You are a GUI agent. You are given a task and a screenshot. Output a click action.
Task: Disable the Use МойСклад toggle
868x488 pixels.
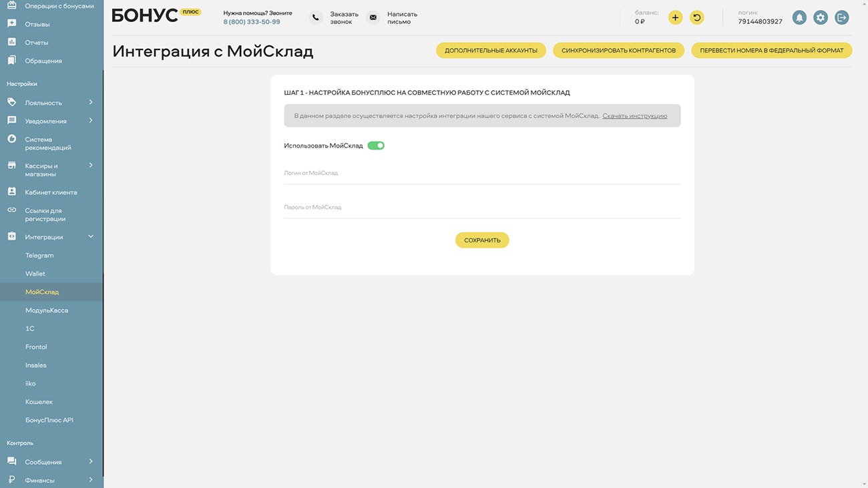click(x=376, y=146)
